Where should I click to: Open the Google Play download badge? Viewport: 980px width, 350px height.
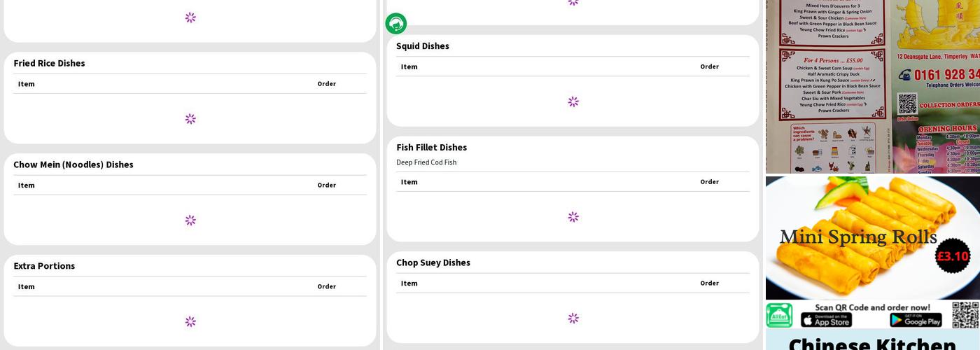(916, 320)
